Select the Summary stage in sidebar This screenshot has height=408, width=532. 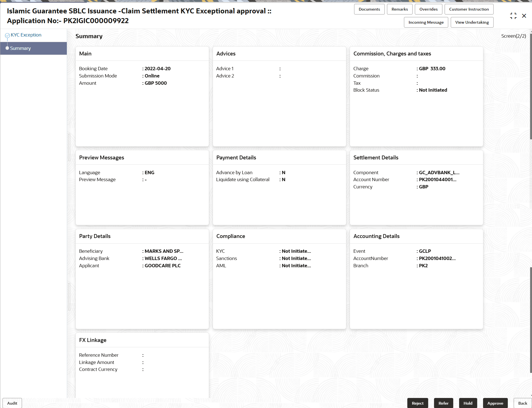(x=20, y=48)
